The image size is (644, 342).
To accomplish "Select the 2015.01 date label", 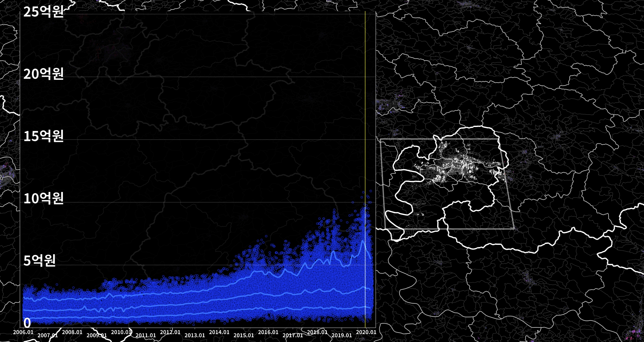I will pos(244,335).
